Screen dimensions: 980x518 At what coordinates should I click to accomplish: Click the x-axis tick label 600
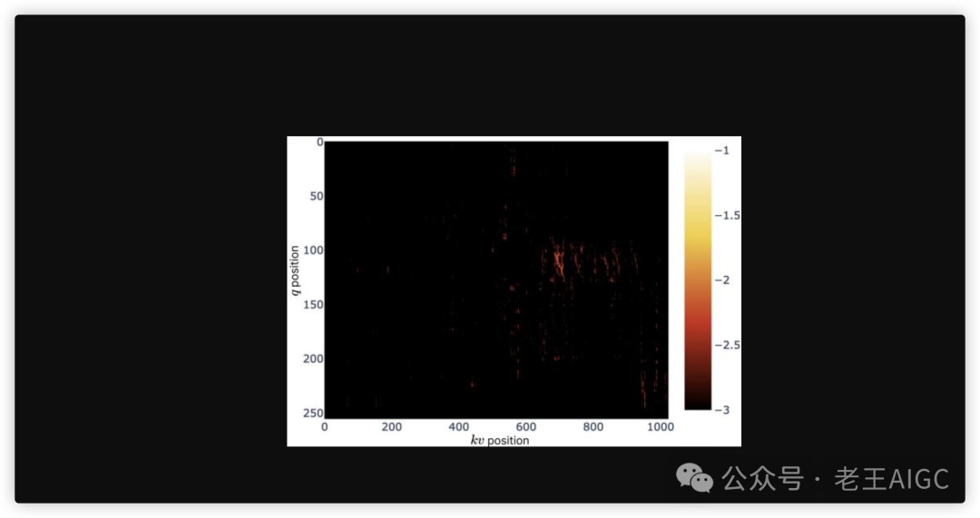(525, 426)
